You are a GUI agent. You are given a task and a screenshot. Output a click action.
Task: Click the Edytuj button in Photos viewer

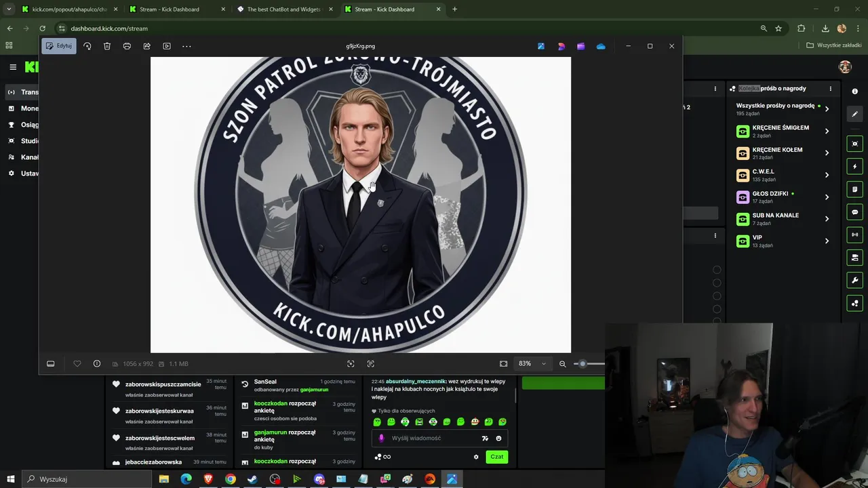pos(58,46)
